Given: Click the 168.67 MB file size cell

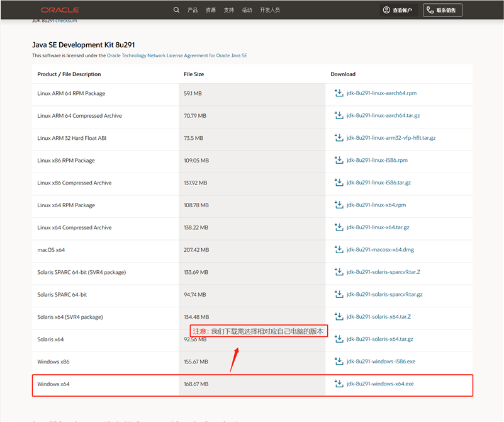Looking at the screenshot, I should [x=252, y=384].
